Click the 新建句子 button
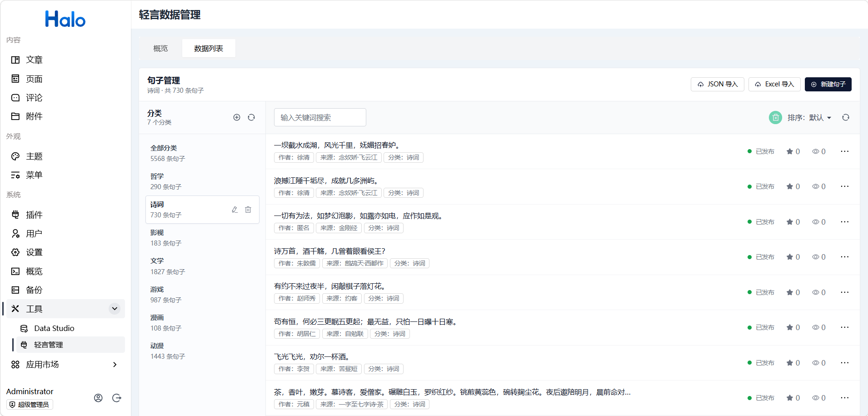Image resolution: width=868 pixels, height=416 pixels. click(x=828, y=84)
